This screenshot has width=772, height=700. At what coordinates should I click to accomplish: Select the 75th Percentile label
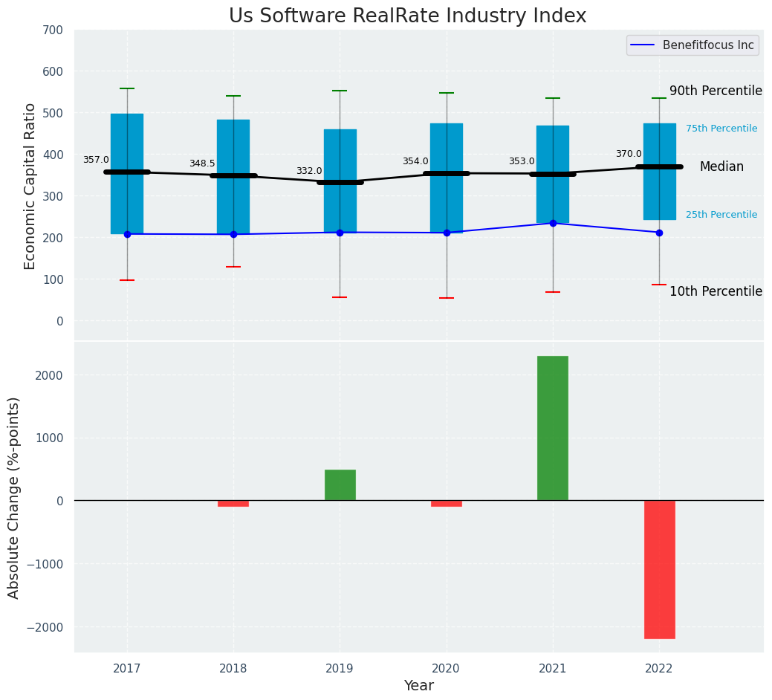721,129
